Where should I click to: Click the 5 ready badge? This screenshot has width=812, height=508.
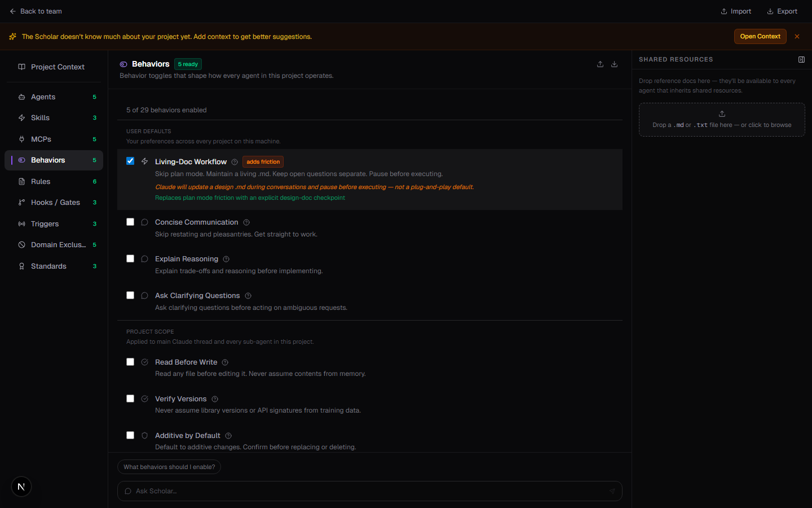tap(188, 64)
